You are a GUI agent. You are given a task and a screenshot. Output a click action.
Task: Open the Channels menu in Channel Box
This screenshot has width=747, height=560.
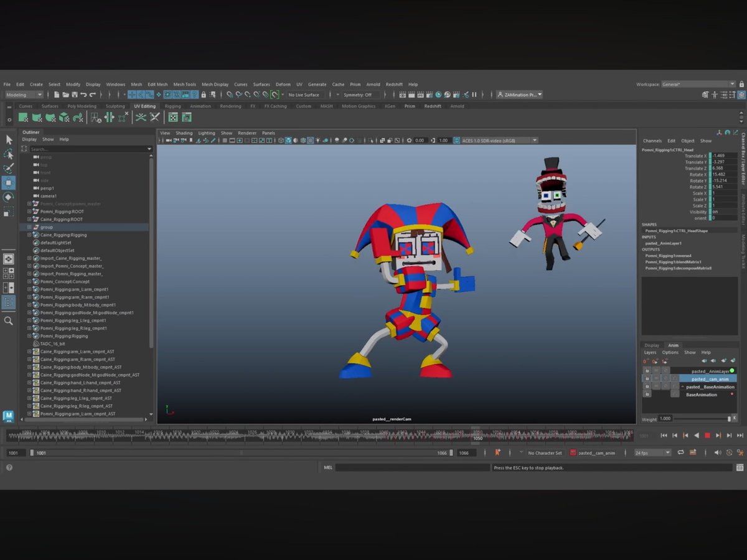(x=652, y=141)
